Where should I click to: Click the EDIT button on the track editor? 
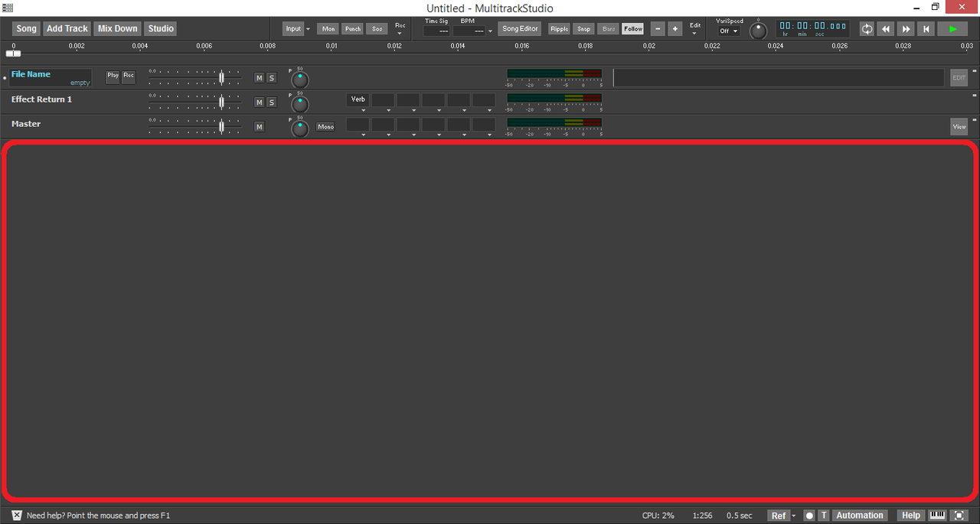coord(959,77)
